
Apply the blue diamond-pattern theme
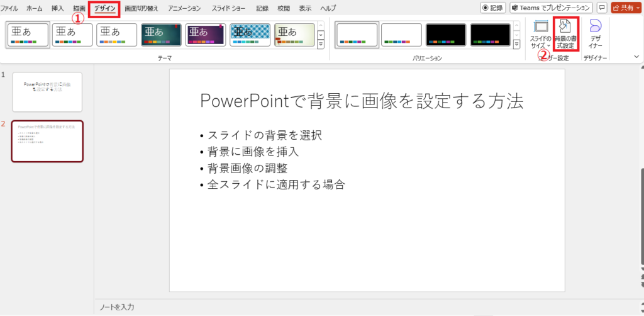250,35
